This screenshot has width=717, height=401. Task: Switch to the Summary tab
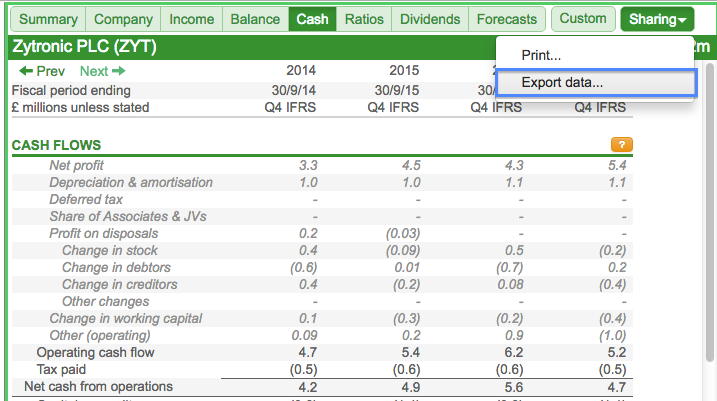[48, 19]
